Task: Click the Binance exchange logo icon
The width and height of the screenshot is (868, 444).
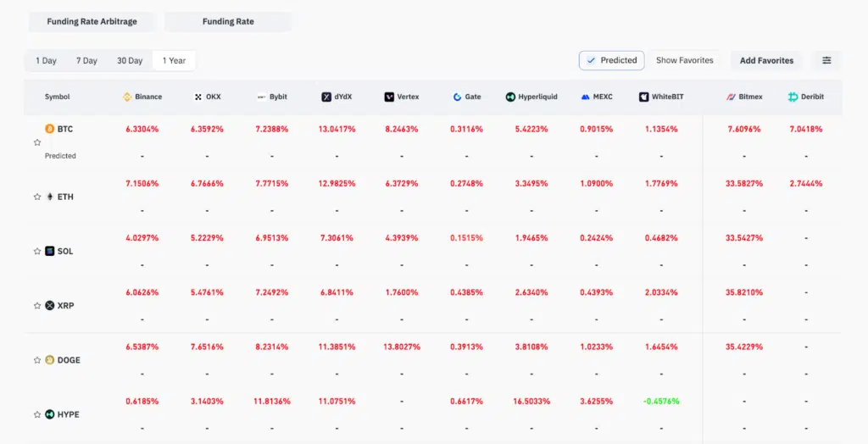Action: click(x=127, y=97)
